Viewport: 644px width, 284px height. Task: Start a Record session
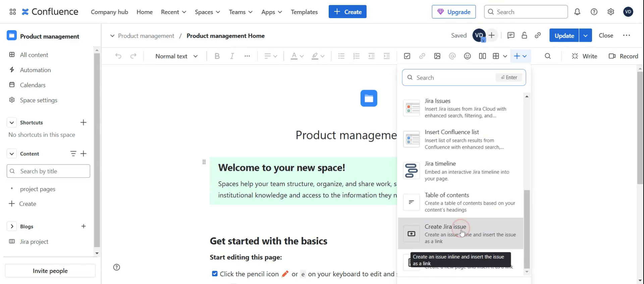tap(623, 56)
